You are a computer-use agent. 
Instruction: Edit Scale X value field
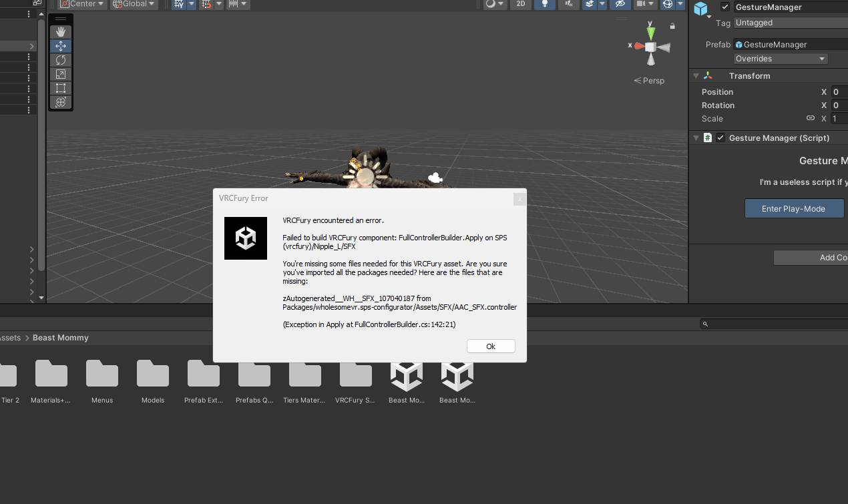pyautogui.click(x=839, y=119)
